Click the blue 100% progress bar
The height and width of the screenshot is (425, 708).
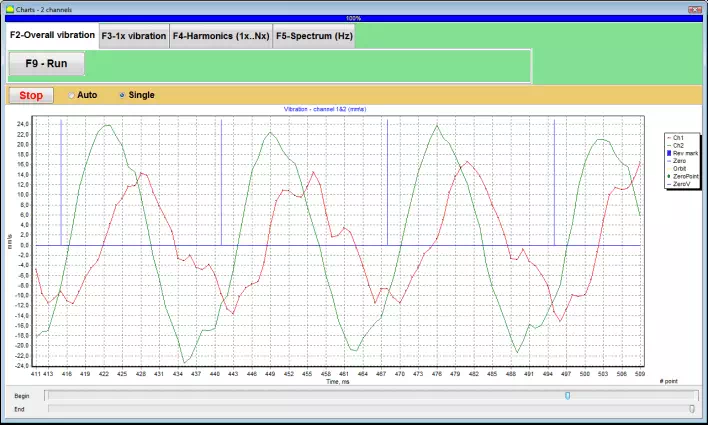[x=354, y=19]
